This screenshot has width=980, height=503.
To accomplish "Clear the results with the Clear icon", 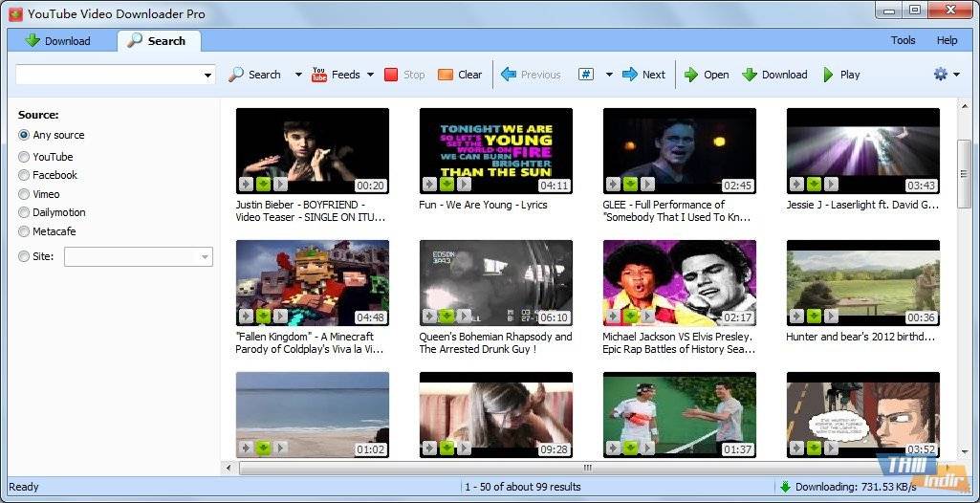I will click(446, 75).
